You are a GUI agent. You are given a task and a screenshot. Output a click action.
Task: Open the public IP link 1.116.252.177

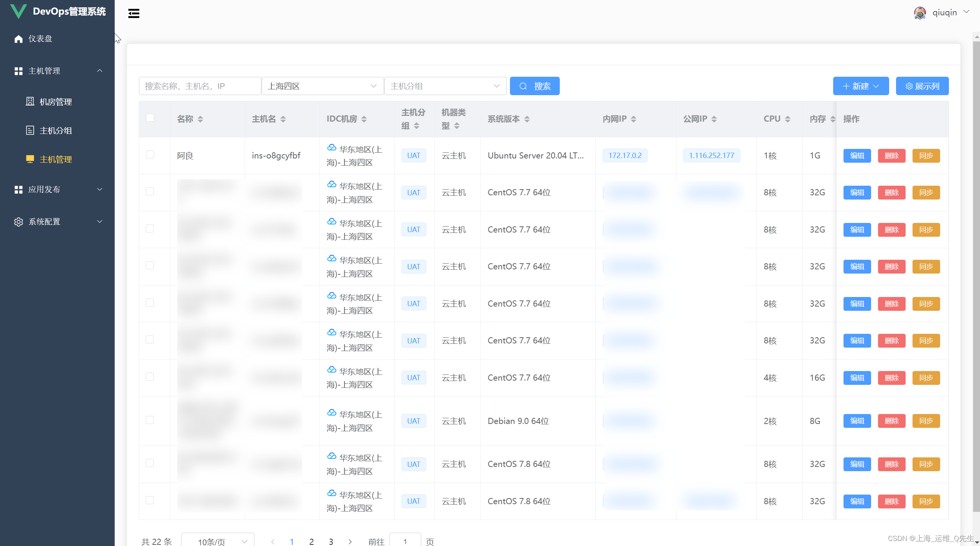pyautogui.click(x=711, y=155)
